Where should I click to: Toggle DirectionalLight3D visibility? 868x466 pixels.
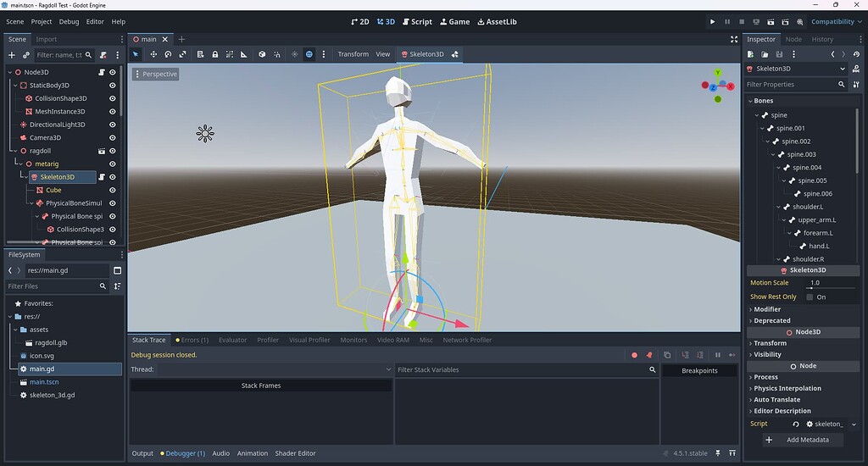click(x=113, y=125)
